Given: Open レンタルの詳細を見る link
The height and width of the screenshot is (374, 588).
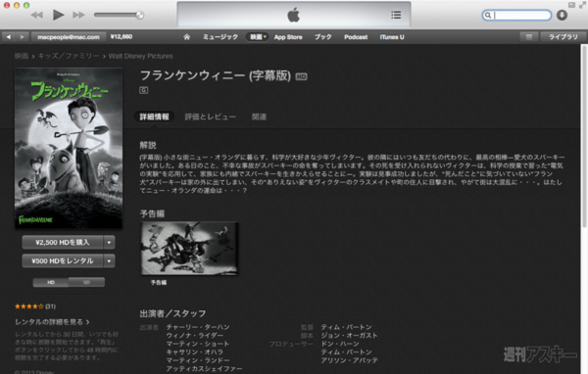Looking at the screenshot, I should 52,322.
